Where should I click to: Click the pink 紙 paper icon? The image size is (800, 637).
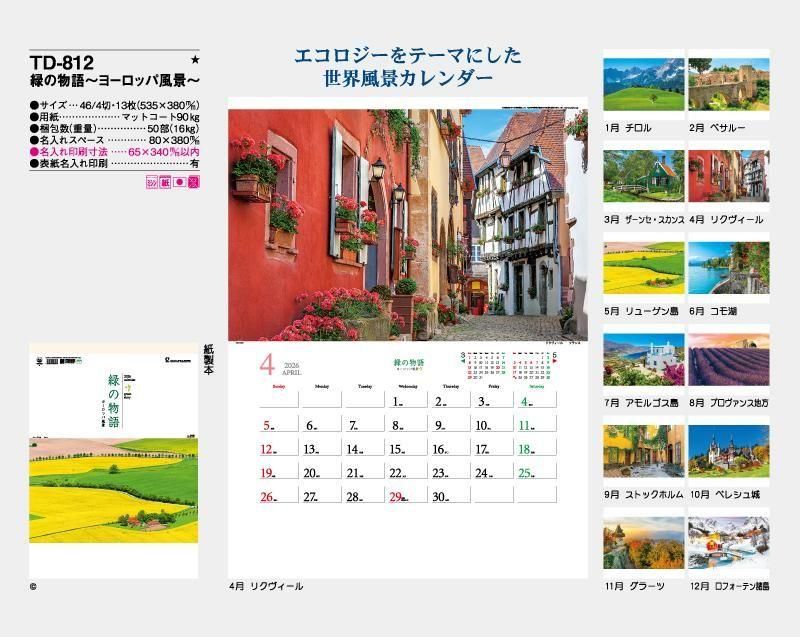pyautogui.click(x=165, y=182)
